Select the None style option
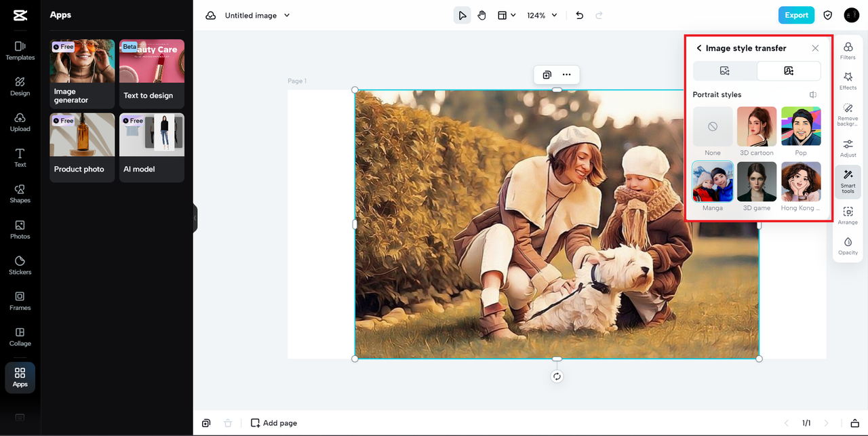Image resolution: width=868 pixels, height=436 pixels. point(713,127)
